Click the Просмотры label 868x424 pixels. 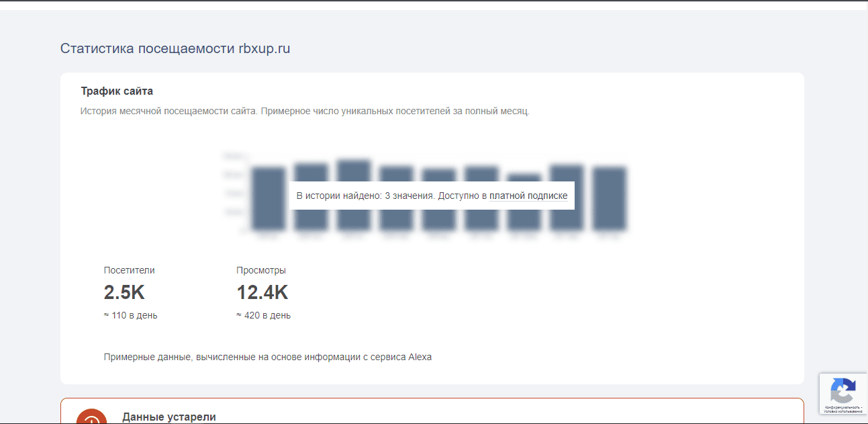[261, 270]
